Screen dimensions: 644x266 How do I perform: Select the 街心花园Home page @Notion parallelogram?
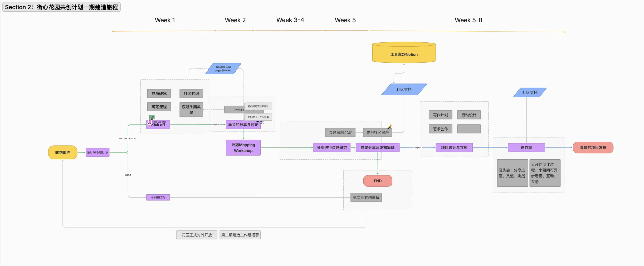click(223, 69)
